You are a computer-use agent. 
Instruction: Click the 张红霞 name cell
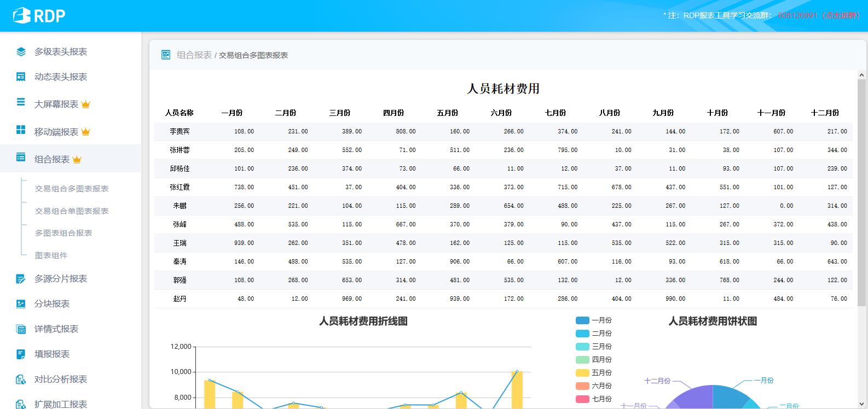[180, 187]
